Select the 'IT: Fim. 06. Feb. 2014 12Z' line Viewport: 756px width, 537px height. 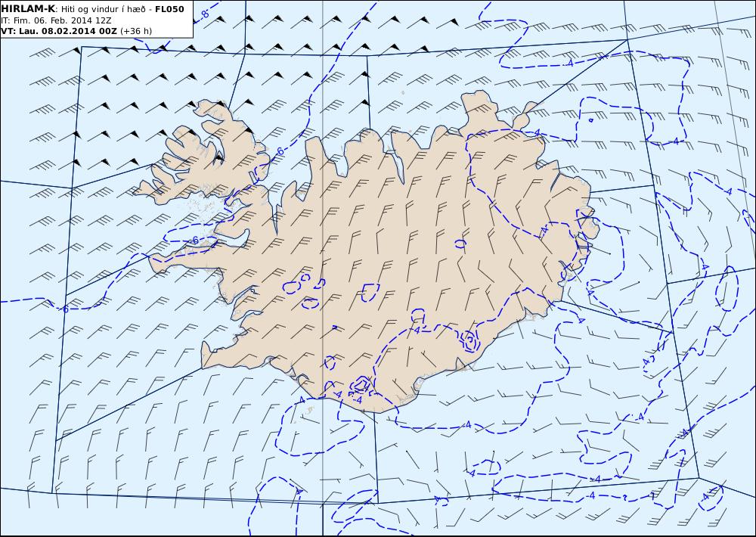[x=57, y=20]
